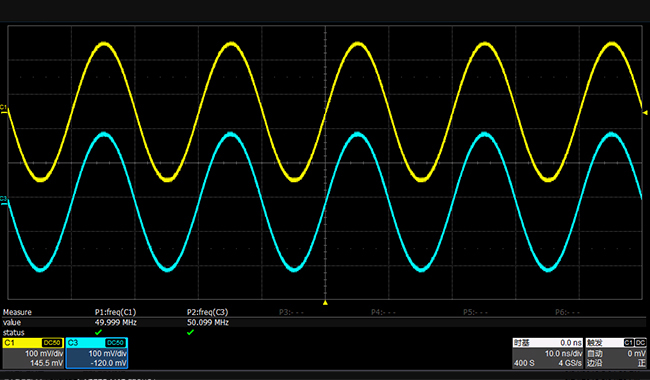The width and height of the screenshot is (650, 380).
Task: Select the C3 channel descriptor box
Action: pos(97,353)
